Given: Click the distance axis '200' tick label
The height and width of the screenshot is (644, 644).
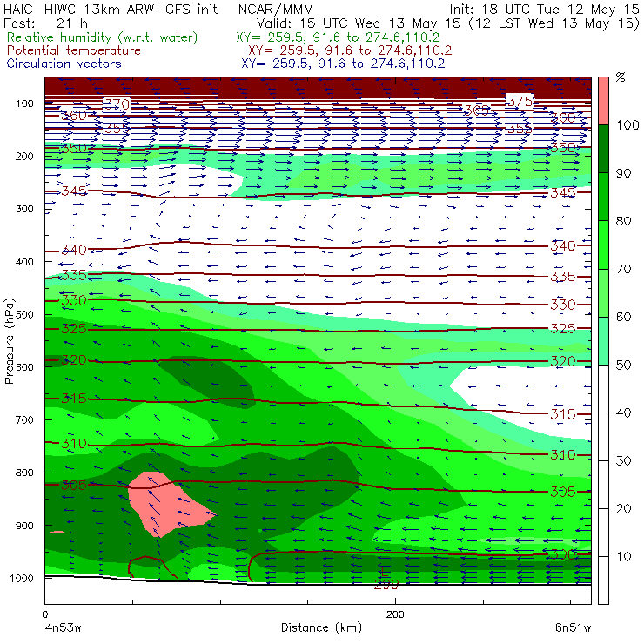Looking at the screenshot, I should (x=395, y=614).
